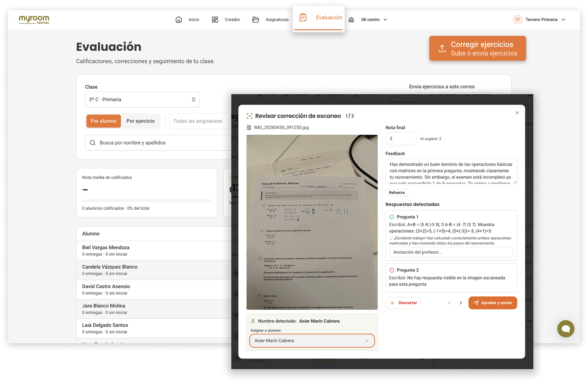Expand the Mi centro menu chevron

point(385,20)
